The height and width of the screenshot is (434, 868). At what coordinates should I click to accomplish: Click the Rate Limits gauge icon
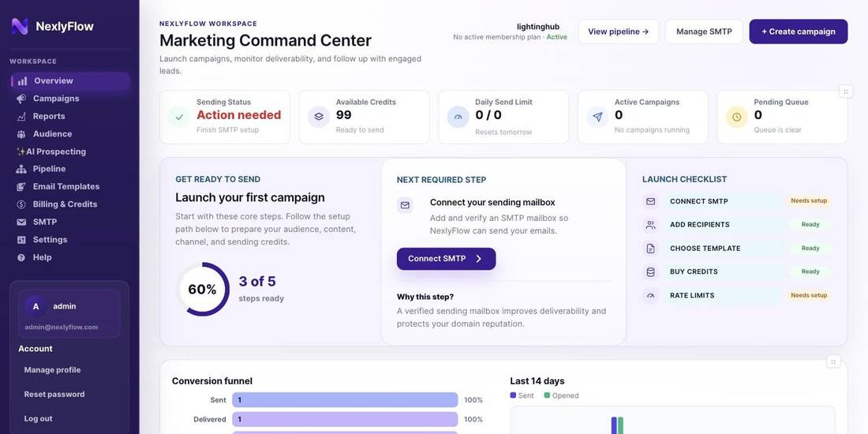tap(650, 296)
